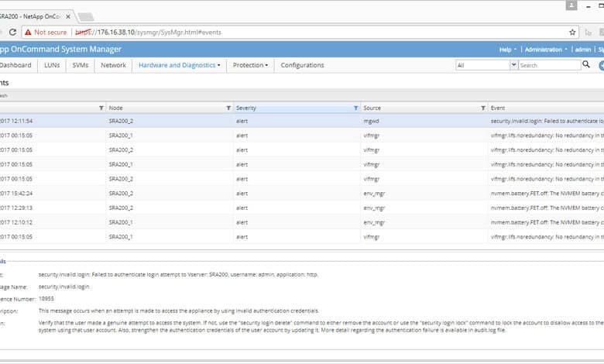Expand the Protection dropdown menu

(x=250, y=65)
